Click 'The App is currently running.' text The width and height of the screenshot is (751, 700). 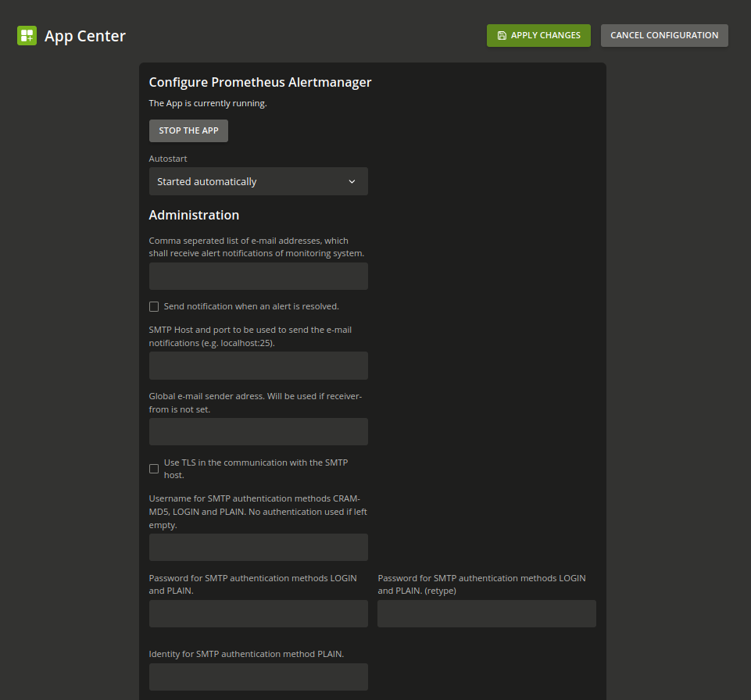[x=208, y=103]
